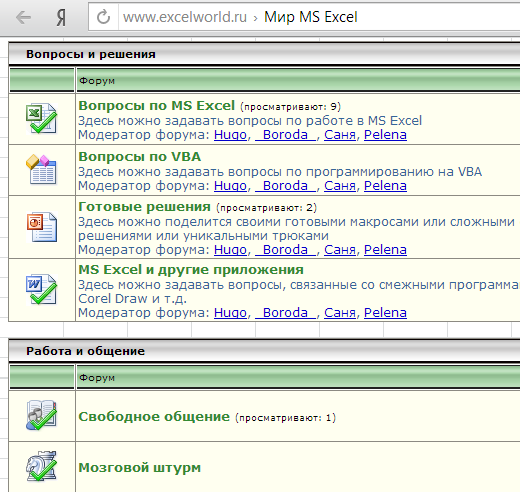Click Форум column header under Вопросы и решения
520x492 pixels.
[x=97, y=81]
